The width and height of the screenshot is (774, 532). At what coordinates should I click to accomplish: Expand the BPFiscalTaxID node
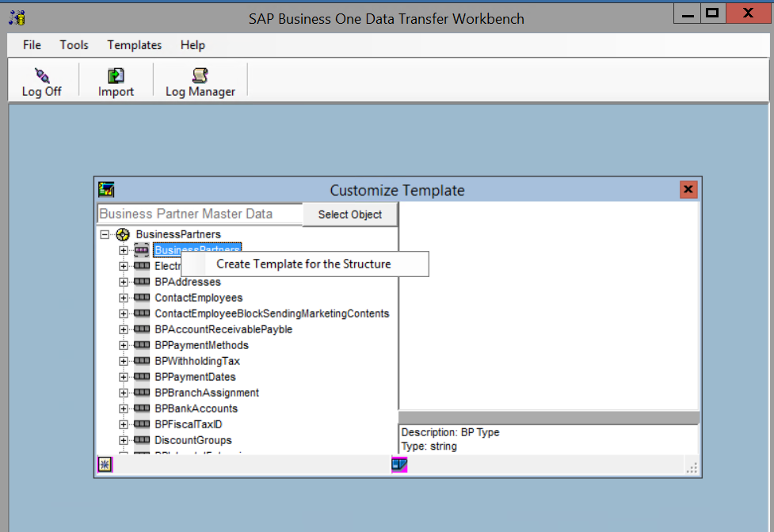click(x=124, y=424)
